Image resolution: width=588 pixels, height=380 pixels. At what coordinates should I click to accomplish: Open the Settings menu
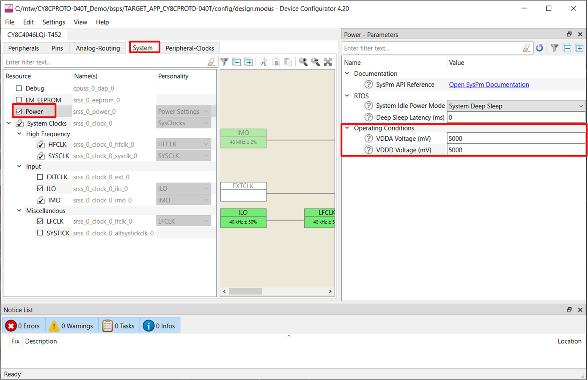click(x=54, y=22)
